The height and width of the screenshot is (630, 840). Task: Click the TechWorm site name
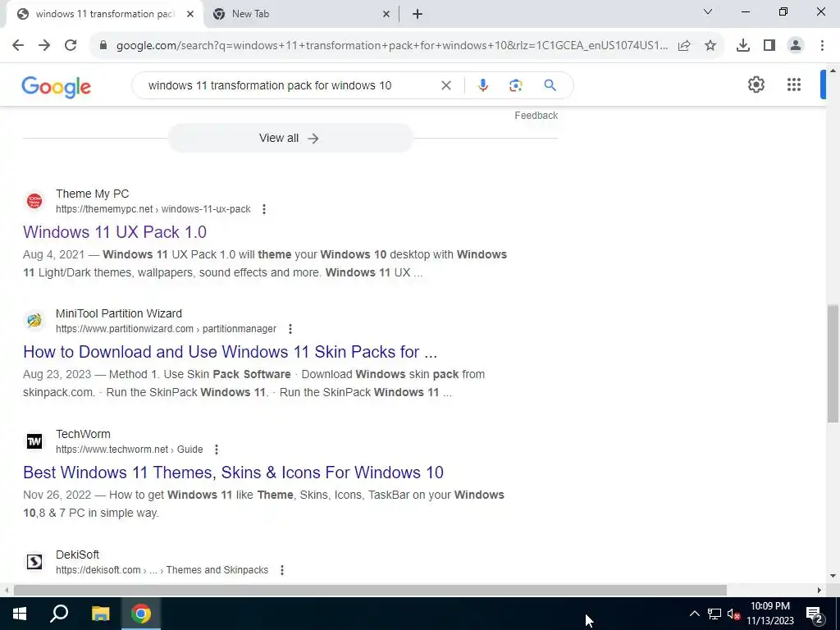(83, 434)
